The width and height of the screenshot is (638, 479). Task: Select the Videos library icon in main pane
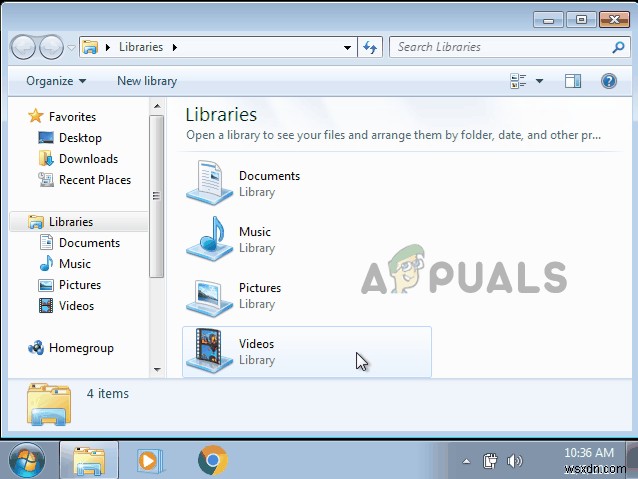[209, 351]
